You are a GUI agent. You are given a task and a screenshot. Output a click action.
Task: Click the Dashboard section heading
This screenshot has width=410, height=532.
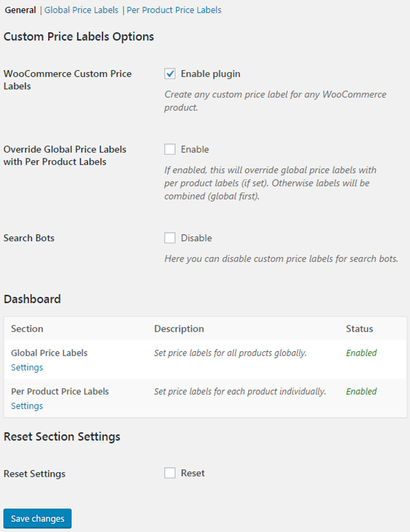tap(32, 299)
